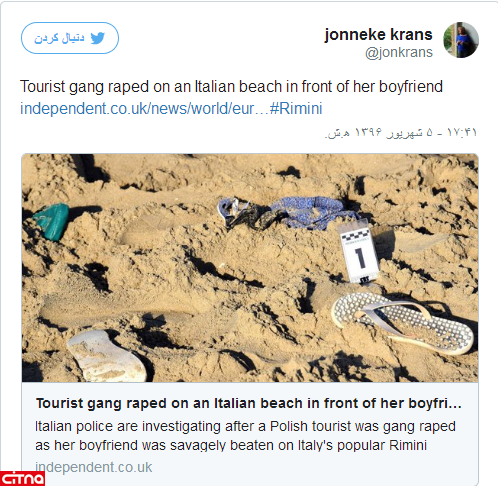Select the tweet body text above the link
Screen dimensions: 498x486
231,86
